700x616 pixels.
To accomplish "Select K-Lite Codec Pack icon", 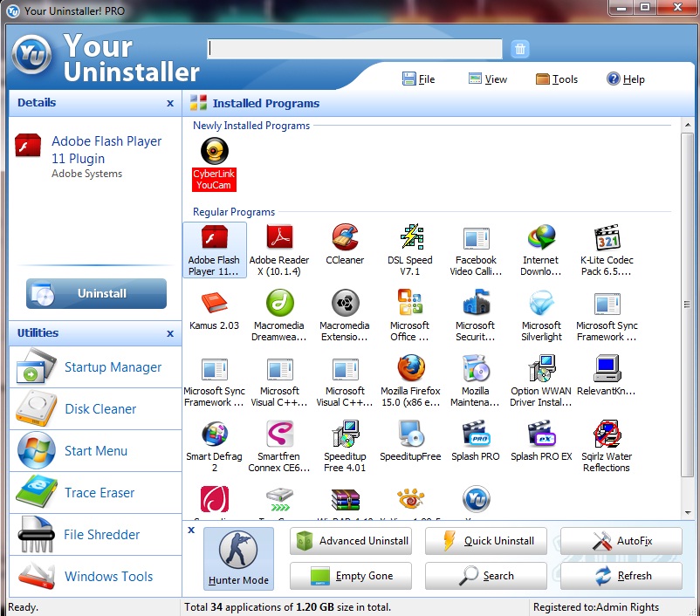I will coord(607,237).
